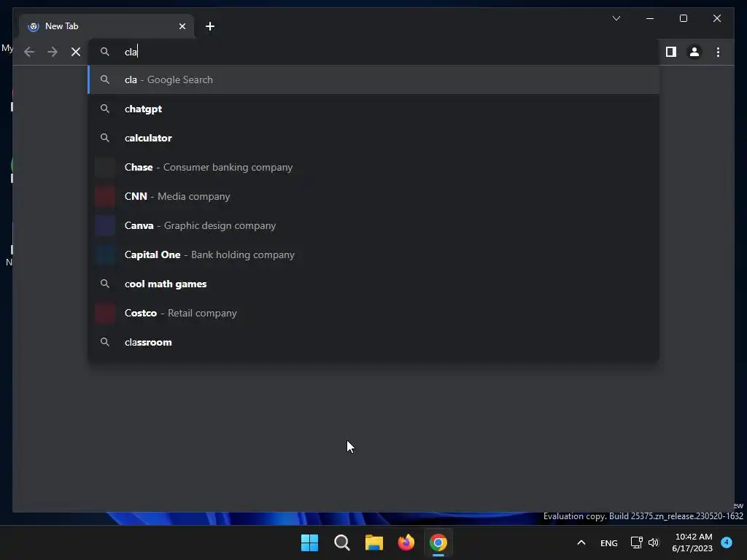The width and height of the screenshot is (747, 560).
Task: Open Chrome three-dot menu
Action: (x=718, y=52)
